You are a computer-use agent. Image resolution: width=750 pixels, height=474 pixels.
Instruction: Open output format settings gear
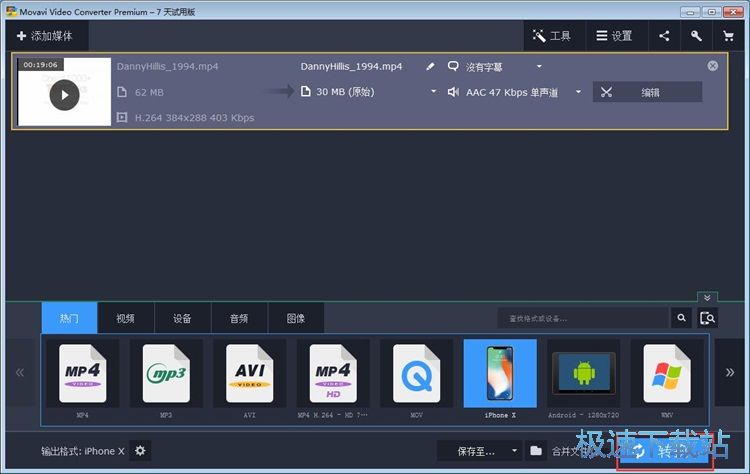tap(140, 451)
